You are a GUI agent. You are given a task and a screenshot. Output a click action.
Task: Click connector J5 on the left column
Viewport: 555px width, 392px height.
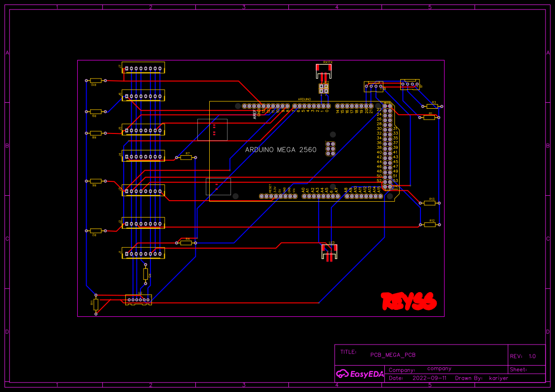coord(143,130)
